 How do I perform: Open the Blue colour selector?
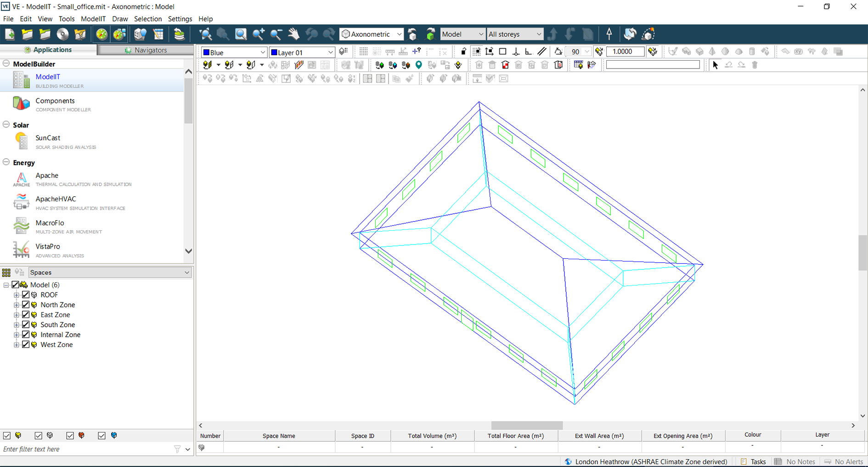(234, 52)
